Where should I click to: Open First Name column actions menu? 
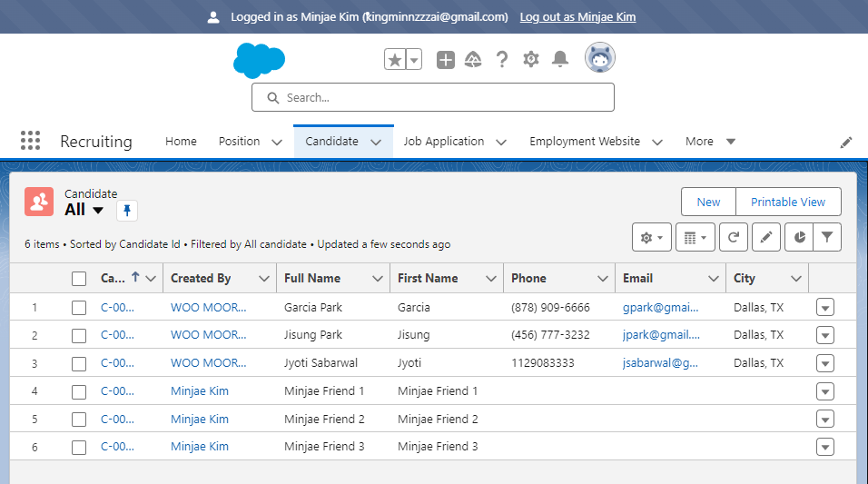[491, 279]
